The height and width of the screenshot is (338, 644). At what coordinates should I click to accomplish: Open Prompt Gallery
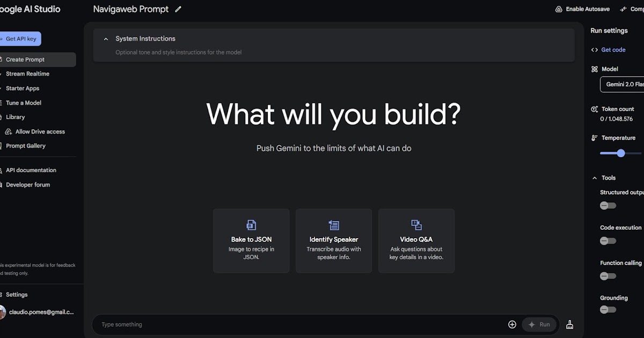[26, 146]
